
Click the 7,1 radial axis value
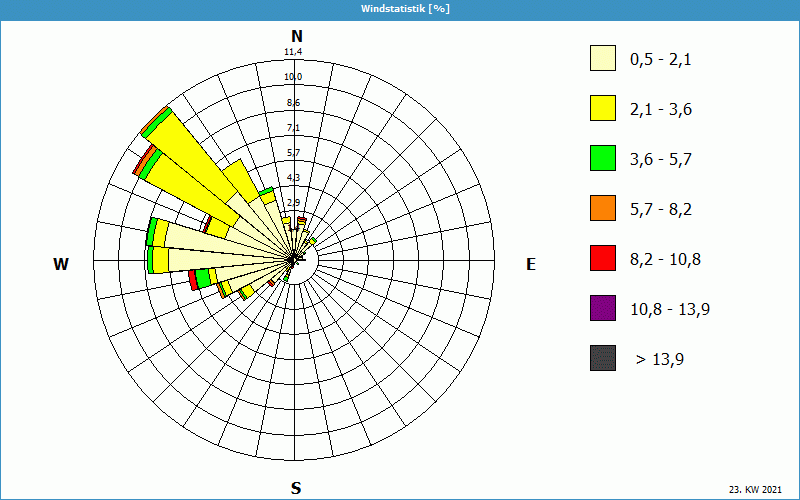(293, 128)
